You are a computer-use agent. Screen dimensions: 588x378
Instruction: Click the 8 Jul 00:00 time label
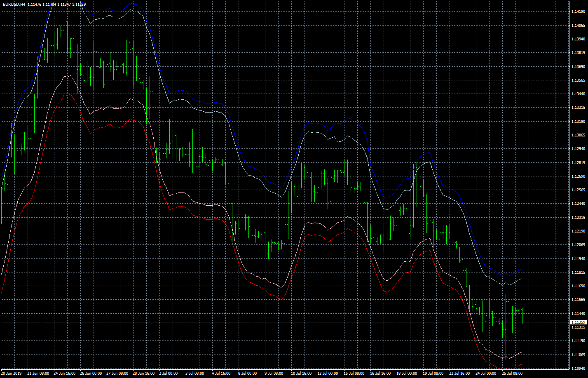pyautogui.click(x=248, y=373)
